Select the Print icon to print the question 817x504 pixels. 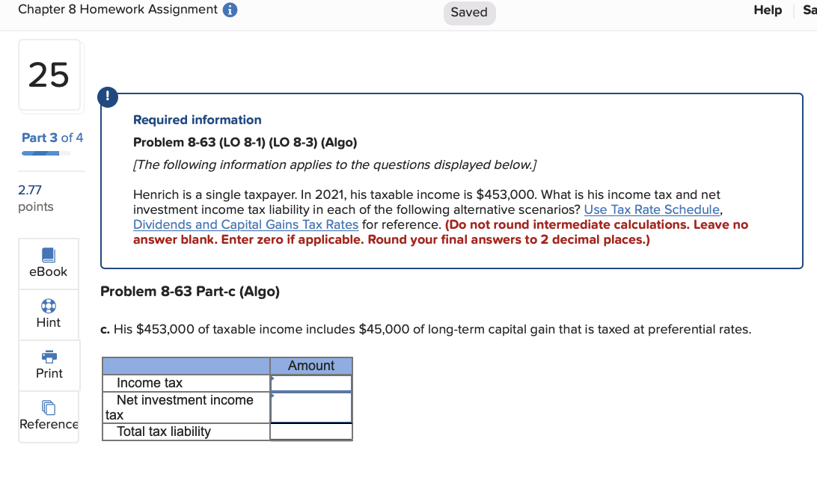pos(48,365)
